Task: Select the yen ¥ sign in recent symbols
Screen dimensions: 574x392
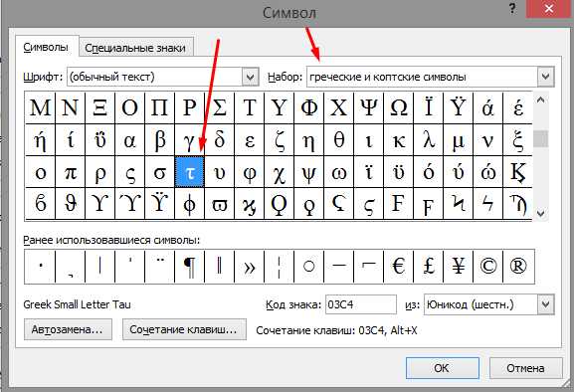Action: pyautogui.click(x=459, y=267)
